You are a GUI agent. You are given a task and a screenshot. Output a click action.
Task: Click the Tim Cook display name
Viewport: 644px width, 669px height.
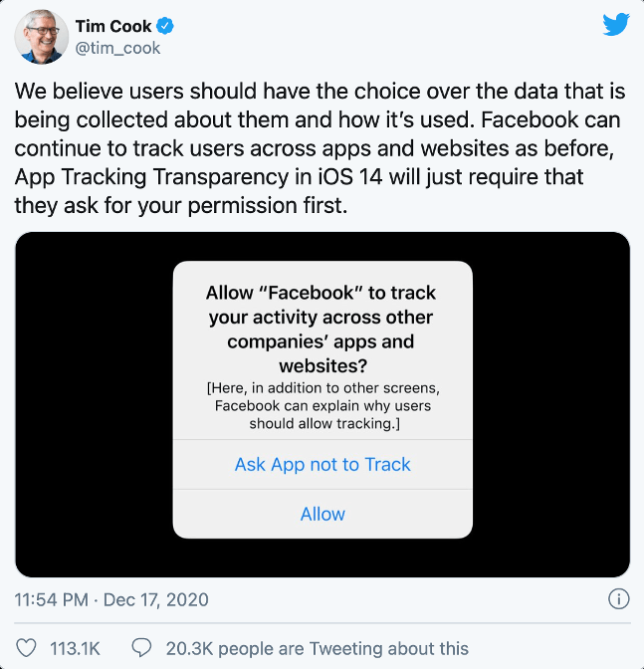click(113, 27)
